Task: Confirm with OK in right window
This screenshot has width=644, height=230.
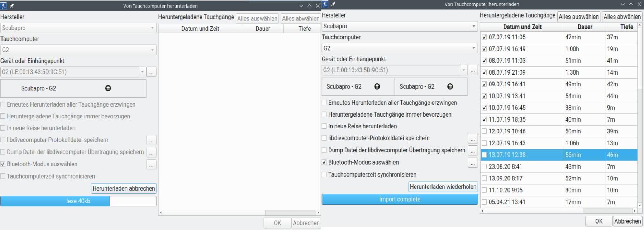Action: 599,221
